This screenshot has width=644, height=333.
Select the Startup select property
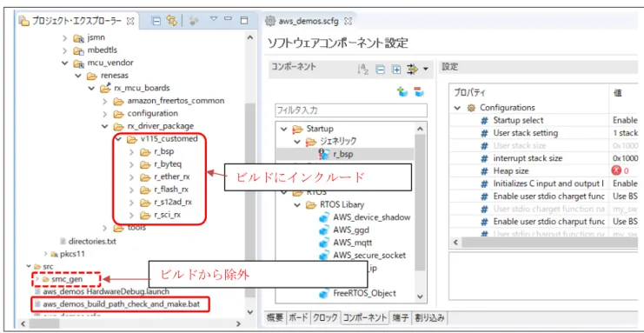[518, 120]
